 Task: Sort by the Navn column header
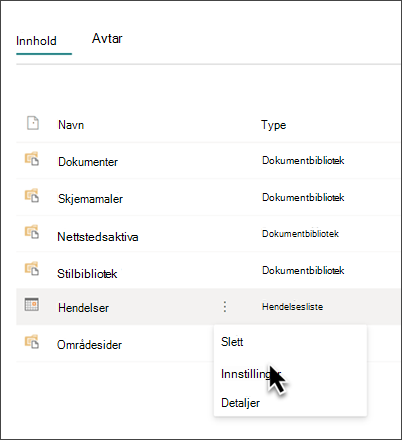(x=71, y=125)
